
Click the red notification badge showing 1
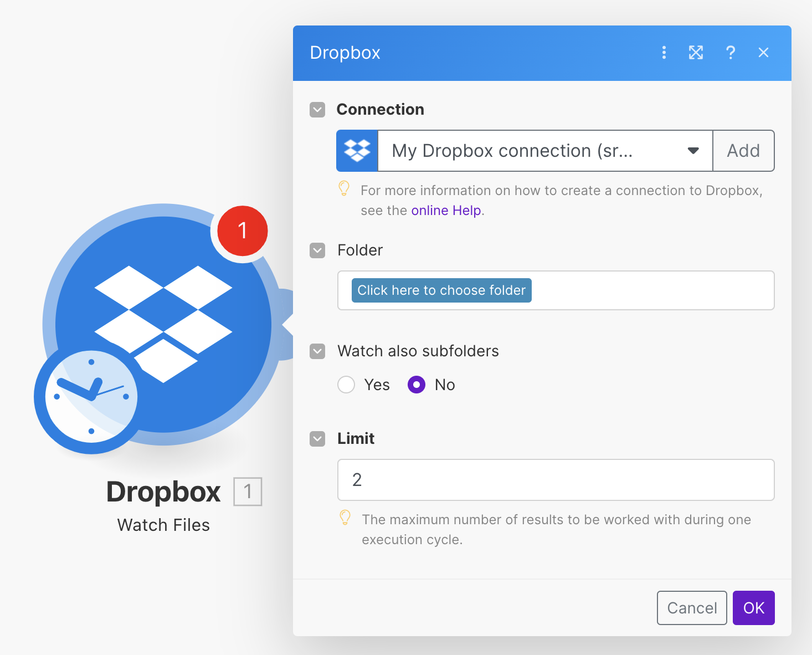coord(242,231)
